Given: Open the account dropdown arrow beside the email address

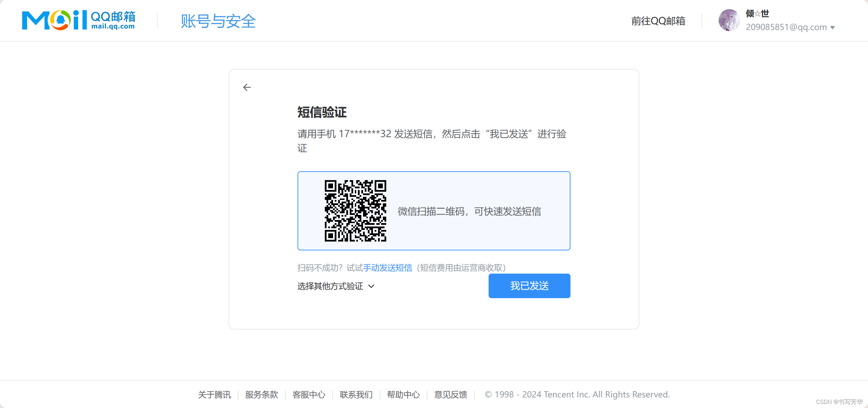Looking at the screenshot, I should (833, 28).
